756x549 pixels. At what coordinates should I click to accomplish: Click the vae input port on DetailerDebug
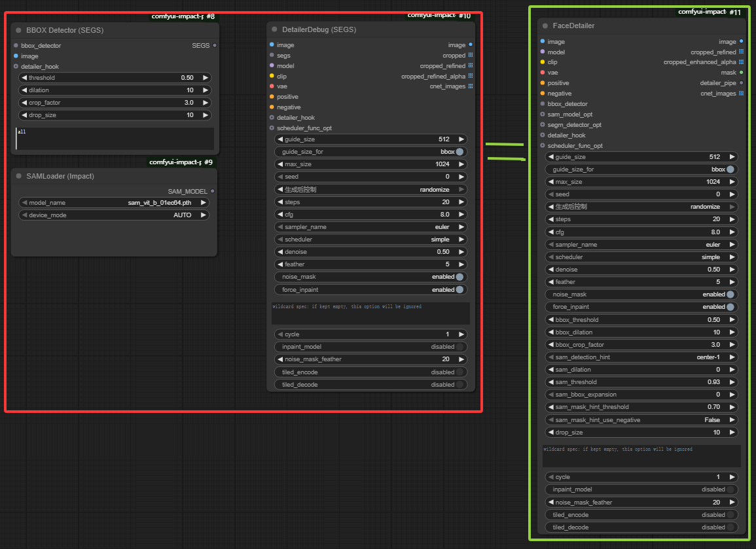pyautogui.click(x=272, y=86)
